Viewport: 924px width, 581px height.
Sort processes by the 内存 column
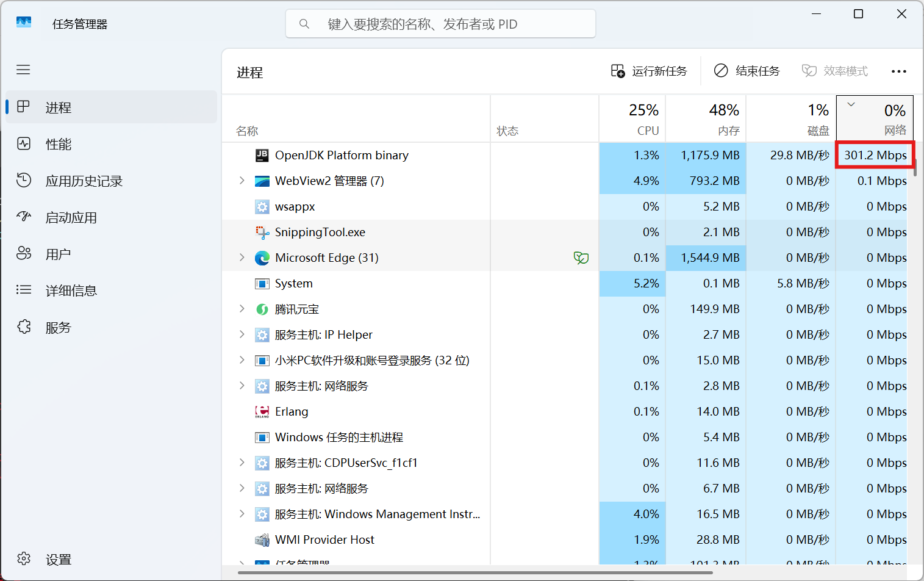click(x=706, y=118)
